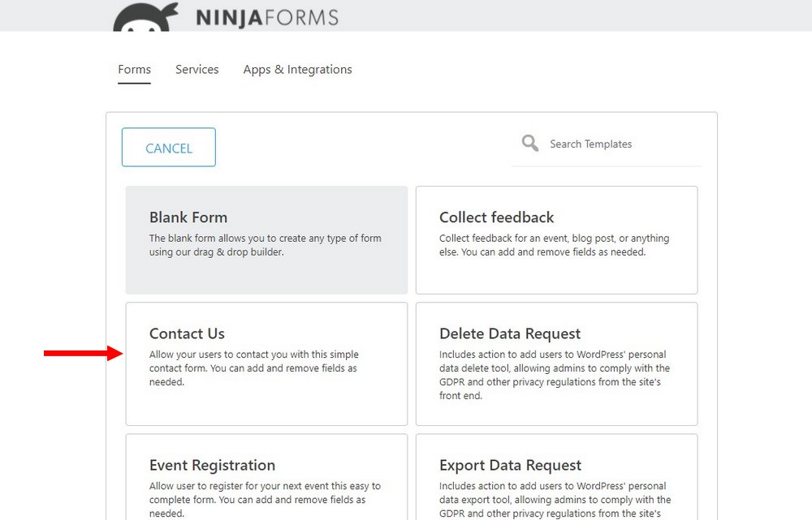Select the Blank Form template

pyautogui.click(x=266, y=240)
